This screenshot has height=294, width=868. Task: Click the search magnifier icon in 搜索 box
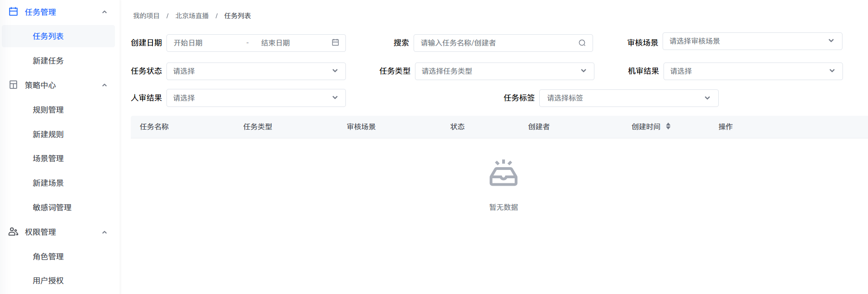click(x=582, y=43)
